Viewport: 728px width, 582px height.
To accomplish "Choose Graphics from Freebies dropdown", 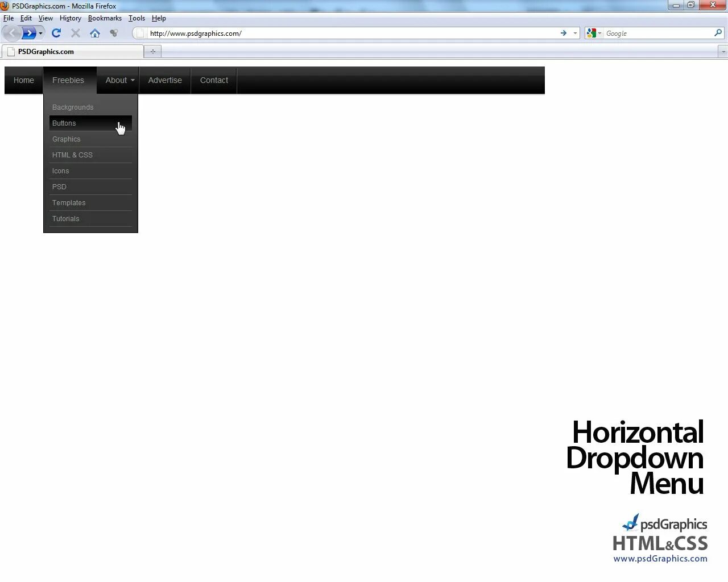I will (x=90, y=139).
